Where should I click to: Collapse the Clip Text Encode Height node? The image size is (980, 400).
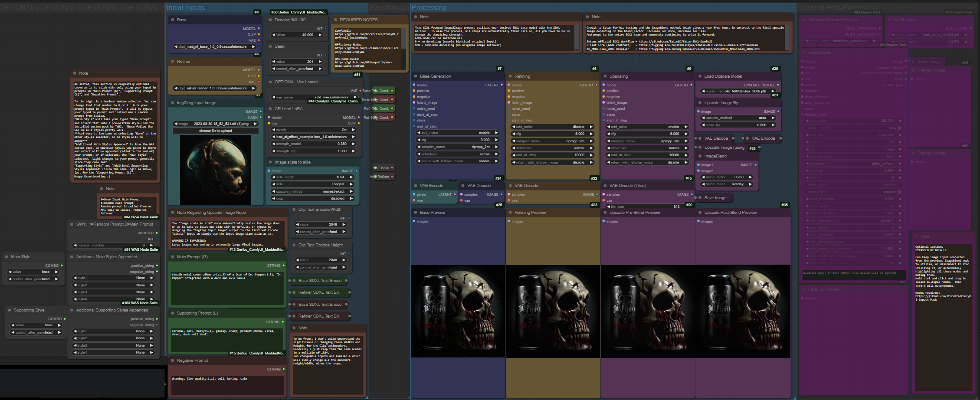click(294, 245)
